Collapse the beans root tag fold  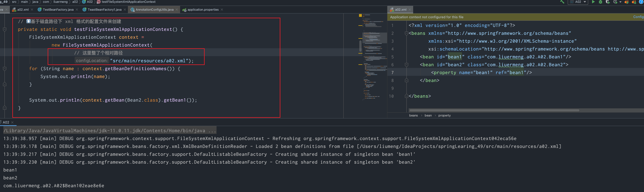(x=407, y=33)
